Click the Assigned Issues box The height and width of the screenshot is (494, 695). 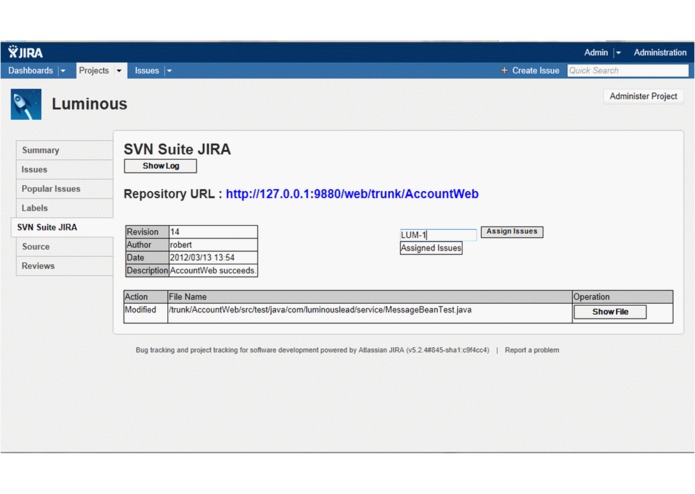[x=431, y=248]
